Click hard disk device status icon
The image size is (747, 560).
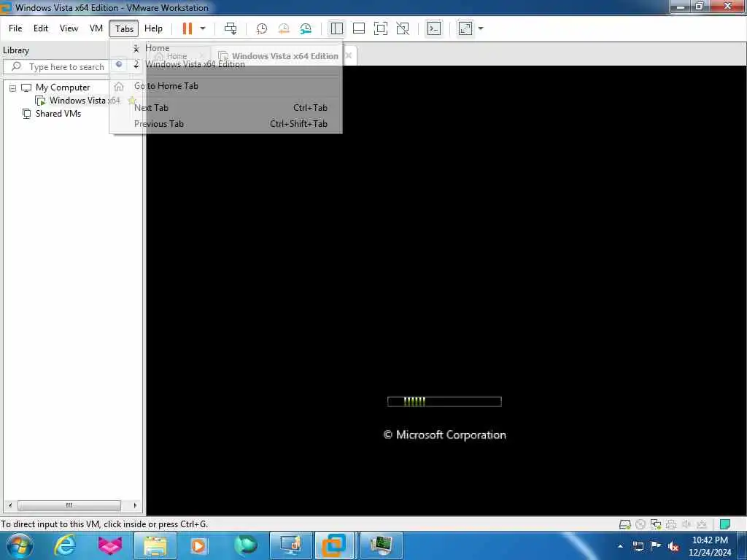[x=625, y=525]
